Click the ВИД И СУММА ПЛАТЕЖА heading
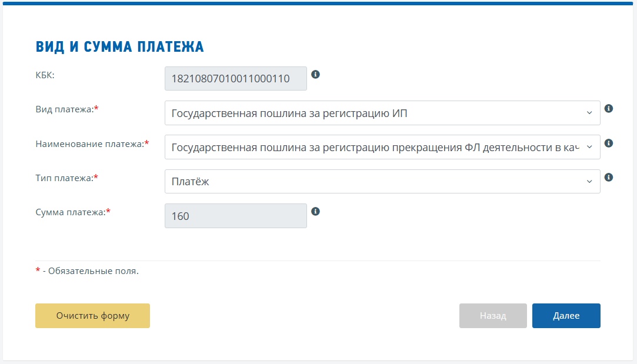This screenshot has height=364, width=637. (119, 46)
